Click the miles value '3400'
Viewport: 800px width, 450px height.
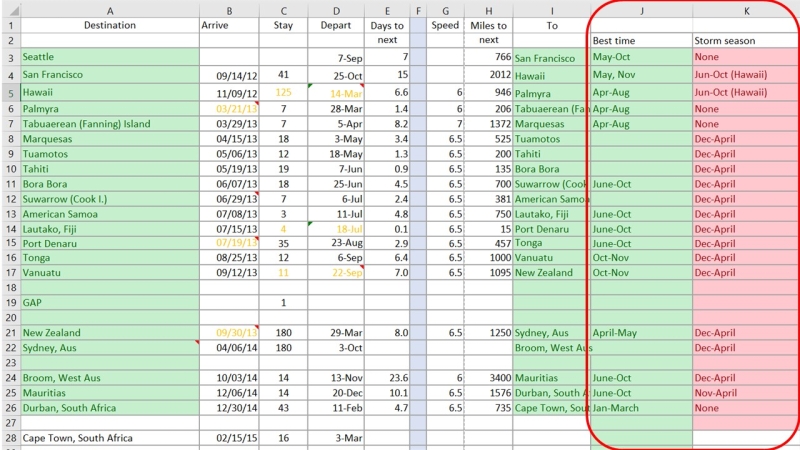pyautogui.click(x=488, y=378)
